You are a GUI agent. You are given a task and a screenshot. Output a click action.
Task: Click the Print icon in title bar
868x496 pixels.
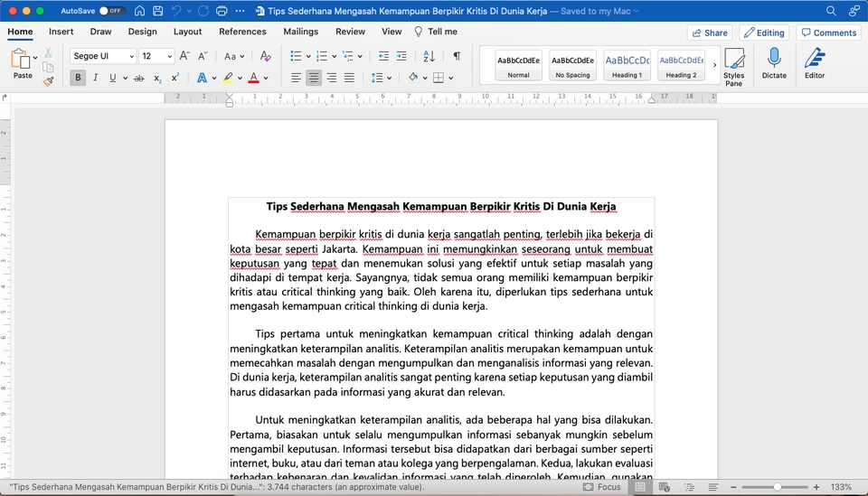click(223, 11)
